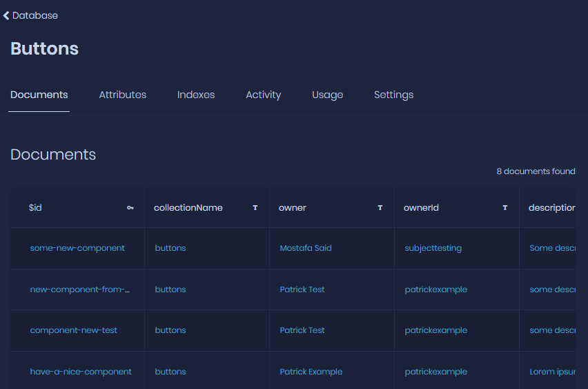Click buttons cell in have-a-nice-component row

[x=170, y=372]
